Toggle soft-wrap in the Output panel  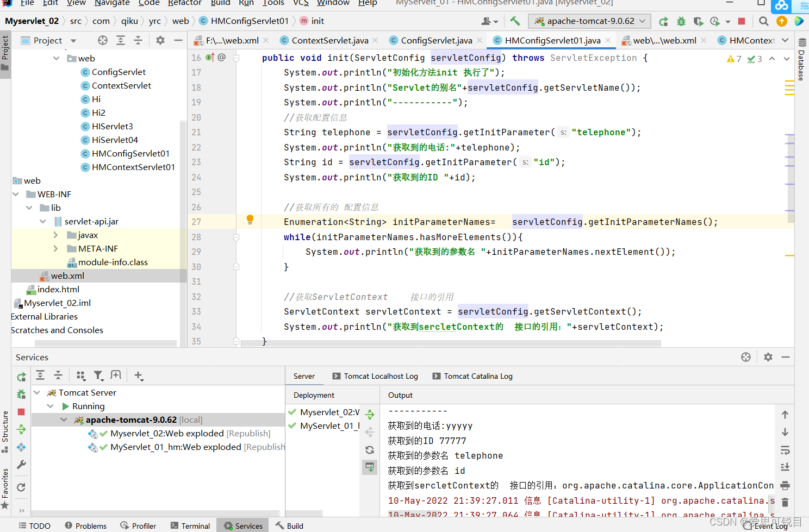point(785,450)
